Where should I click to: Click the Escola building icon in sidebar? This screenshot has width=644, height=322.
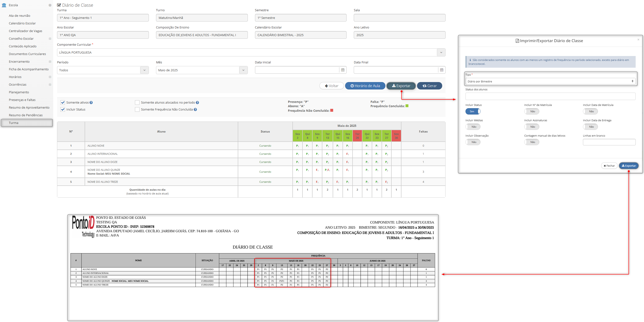pyautogui.click(x=4, y=5)
